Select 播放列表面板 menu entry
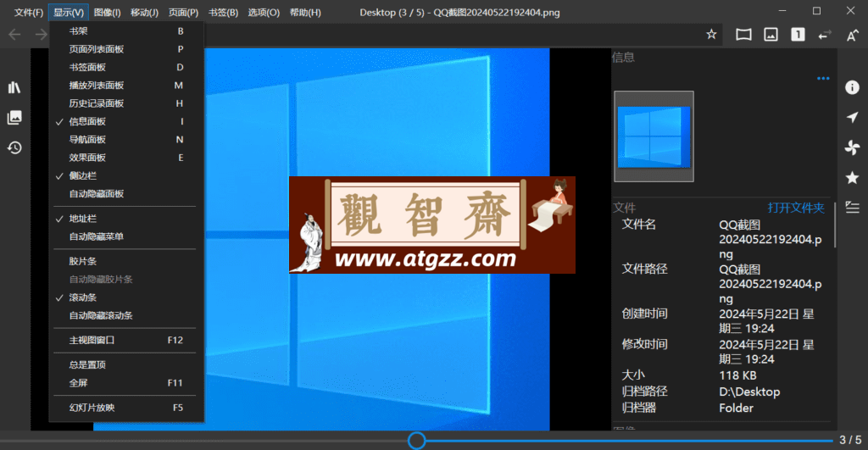Viewport: 868px width, 450px height. [x=126, y=86]
